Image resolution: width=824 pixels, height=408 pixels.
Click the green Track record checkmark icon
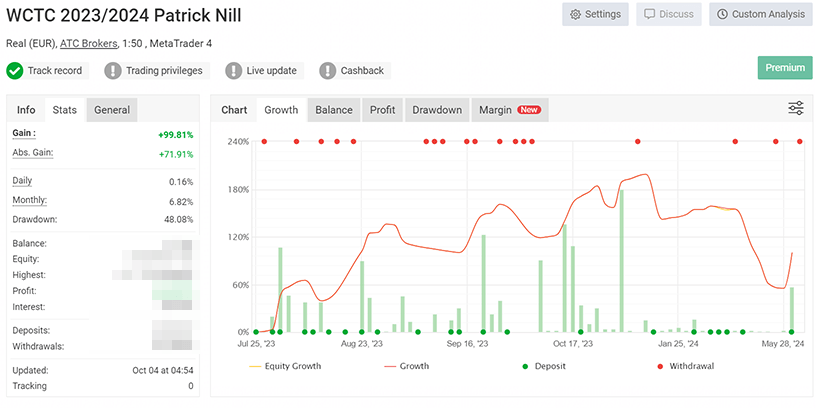click(15, 71)
